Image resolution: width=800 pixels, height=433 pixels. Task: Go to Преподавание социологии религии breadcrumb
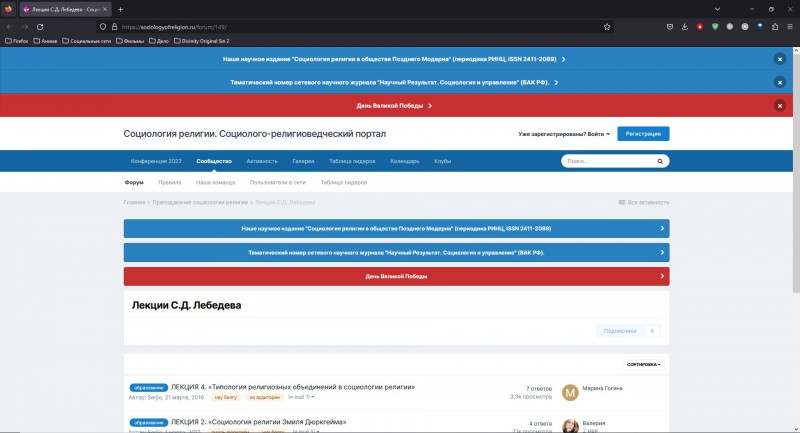click(200, 202)
